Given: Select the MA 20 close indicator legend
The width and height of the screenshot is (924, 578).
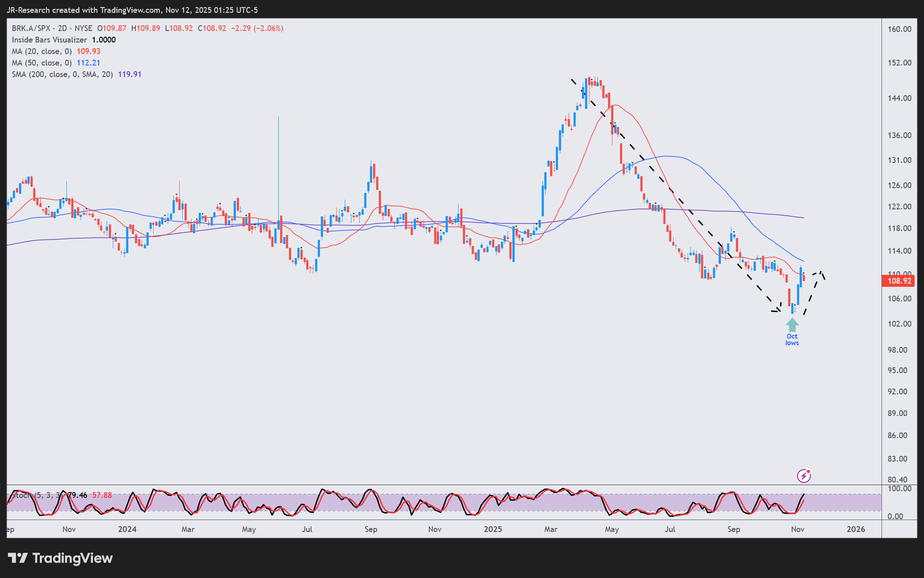Looking at the screenshot, I should [x=42, y=51].
